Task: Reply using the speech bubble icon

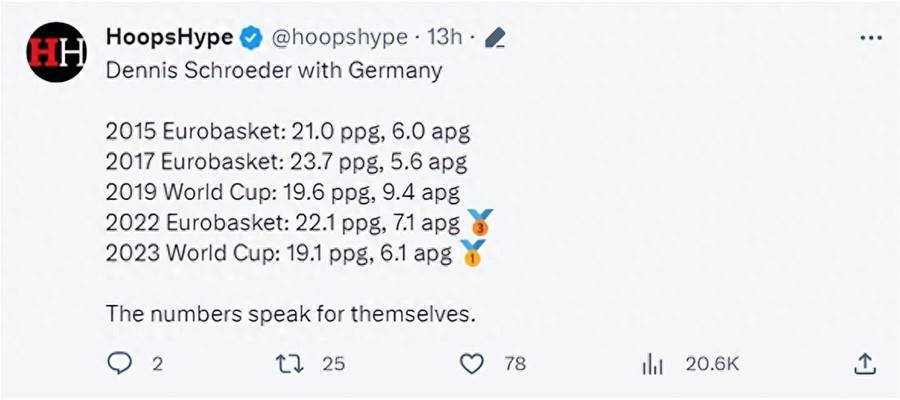Action: pyautogui.click(x=119, y=364)
